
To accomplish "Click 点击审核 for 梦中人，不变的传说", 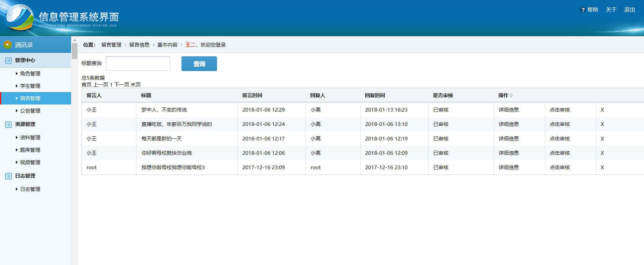I will pyautogui.click(x=560, y=110).
